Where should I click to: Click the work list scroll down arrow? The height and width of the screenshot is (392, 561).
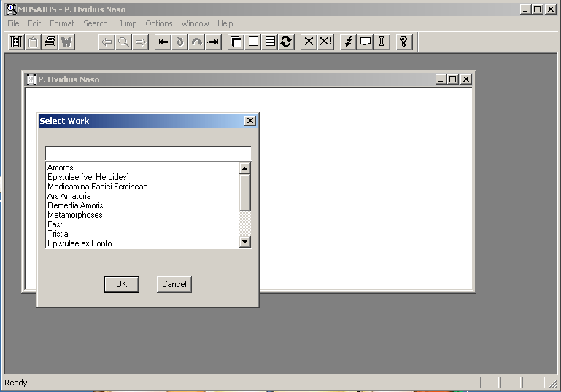(x=245, y=242)
